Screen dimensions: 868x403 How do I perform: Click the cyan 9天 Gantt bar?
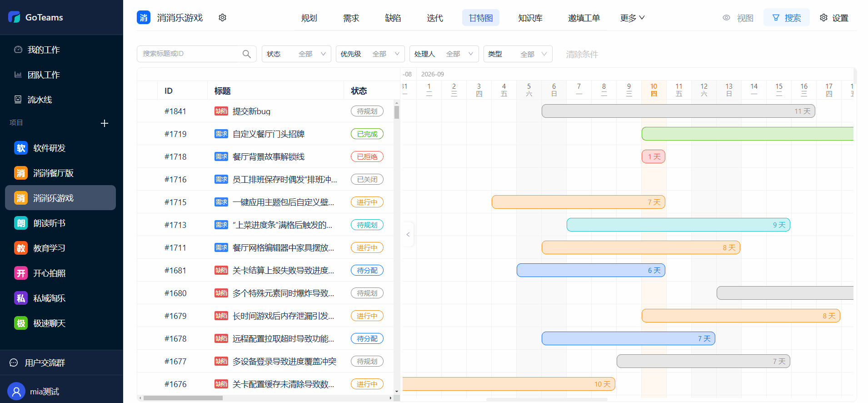(x=678, y=225)
